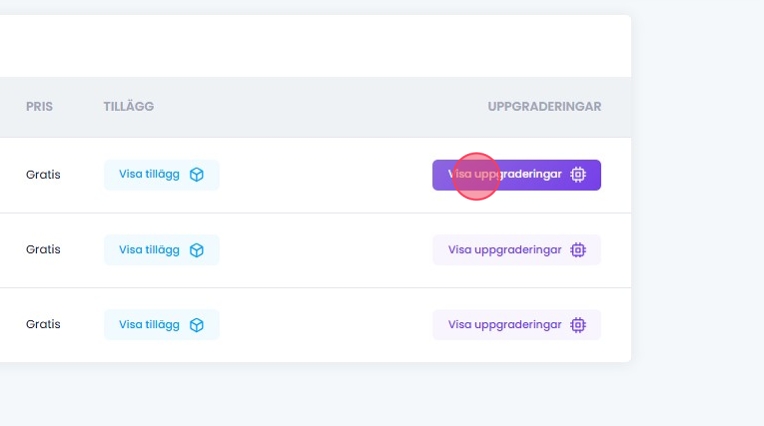The width and height of the screenshot is (764, 426).
Task: Click the UPPGRADERINGAR column header
Action: [544, 106]
